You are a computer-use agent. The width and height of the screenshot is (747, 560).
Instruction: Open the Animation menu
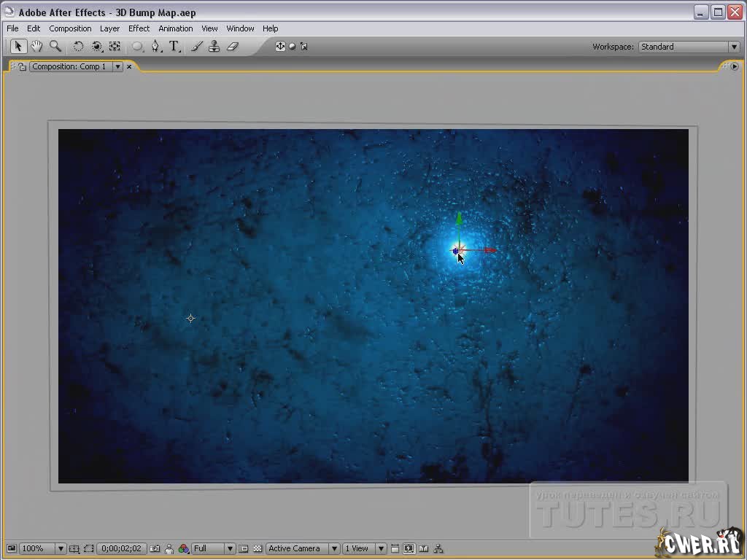[176, 28]
